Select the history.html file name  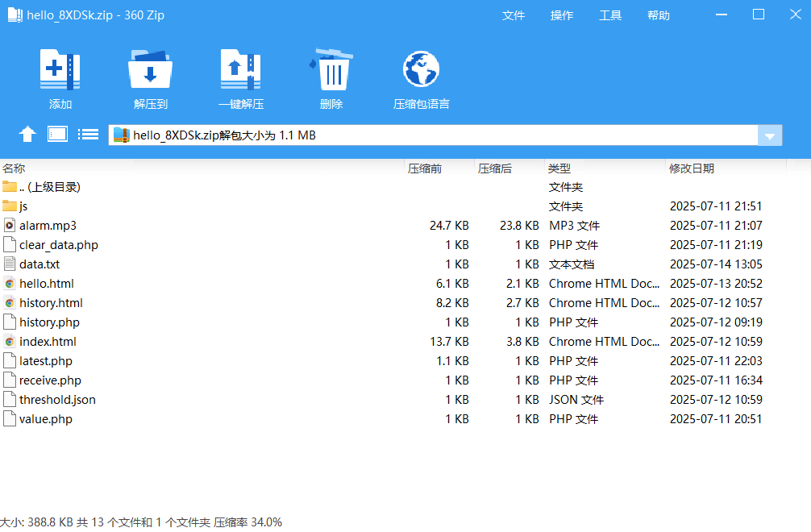pyautogui.click(x=51, y=303)
